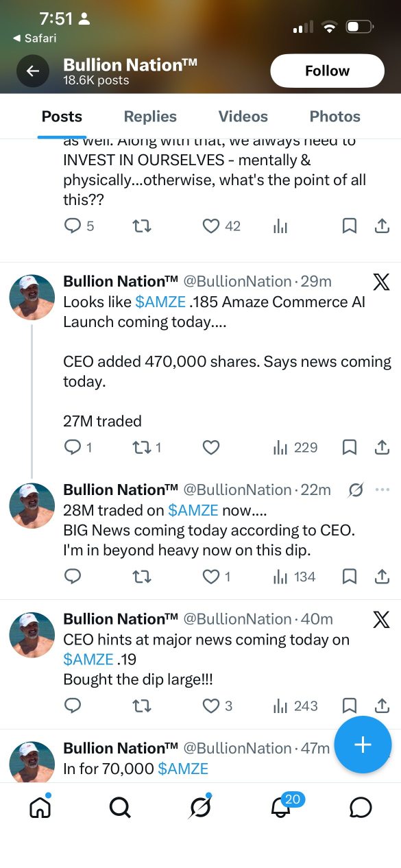Open the compose post plus button
Image resolution: width=401 pixels, height=868 pixels.
[x=363, y=745]
